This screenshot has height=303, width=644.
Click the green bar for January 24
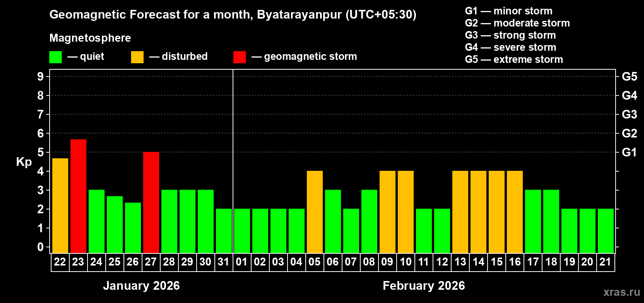tap(97, 222)
